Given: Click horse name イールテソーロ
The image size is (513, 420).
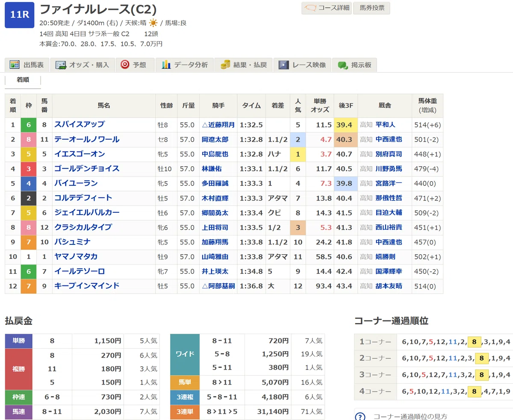Looking at the screenshot, I should [x=80, y=271].
